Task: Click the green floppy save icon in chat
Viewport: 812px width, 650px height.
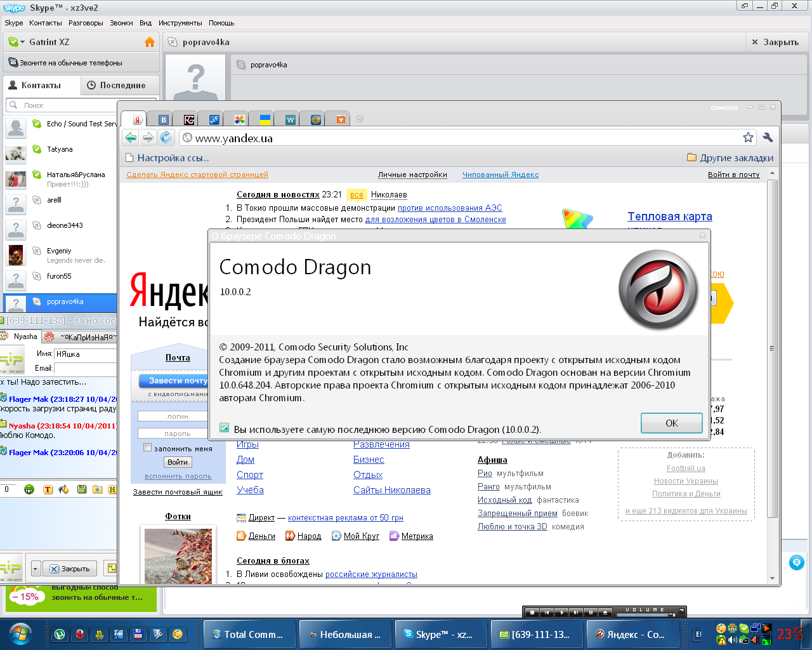Action: click(81, 489)
